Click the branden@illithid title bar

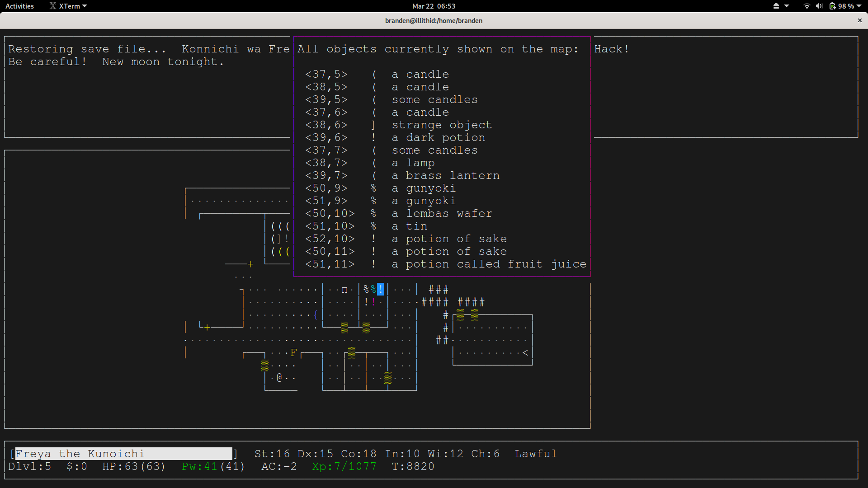(x=434, y=20)
